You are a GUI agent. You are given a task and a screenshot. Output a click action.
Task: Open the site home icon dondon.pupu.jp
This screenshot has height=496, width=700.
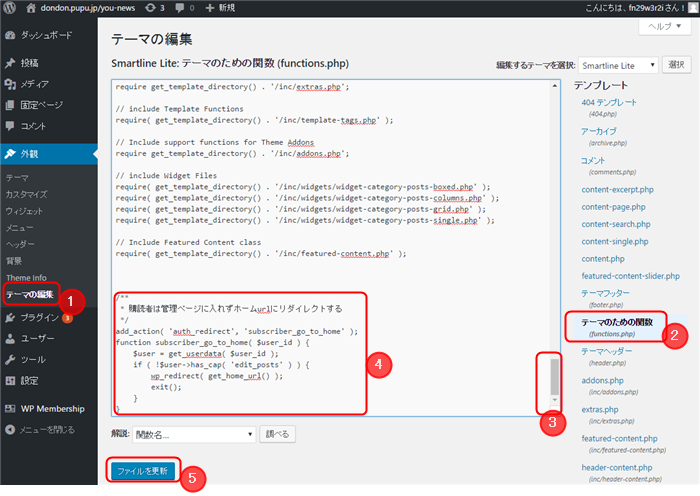click(31, 8)
